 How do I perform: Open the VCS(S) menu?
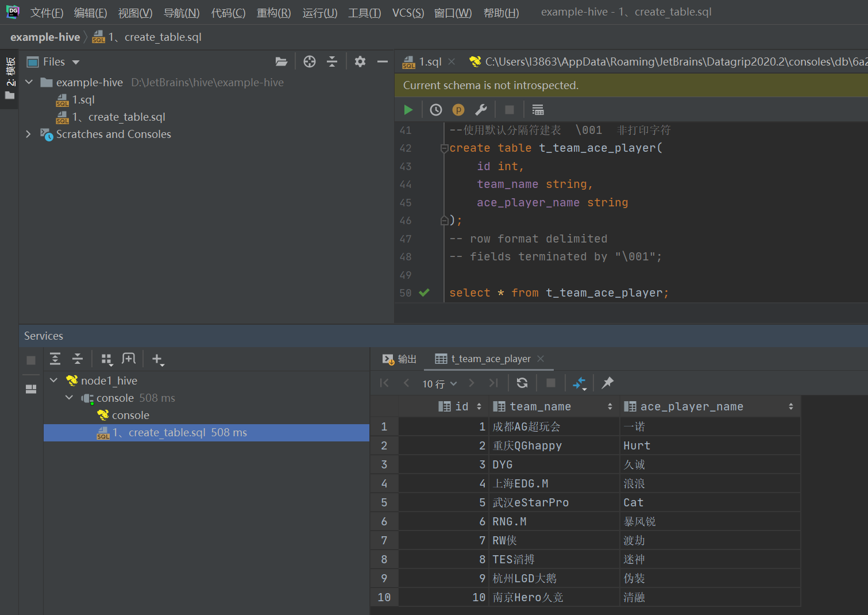(408, 13)
